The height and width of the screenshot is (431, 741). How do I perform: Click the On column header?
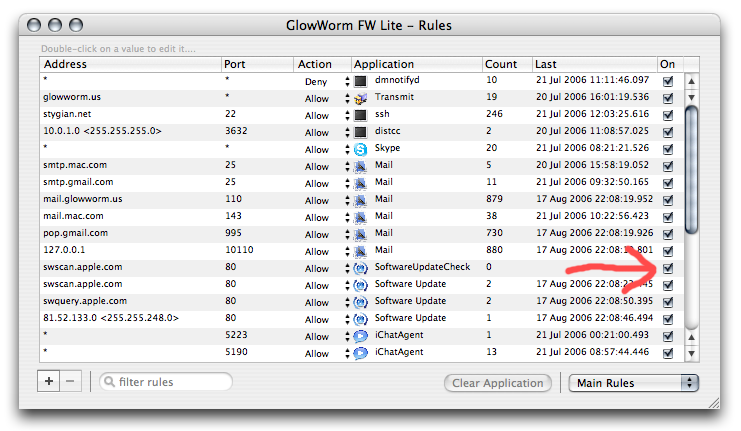point(670,64)
